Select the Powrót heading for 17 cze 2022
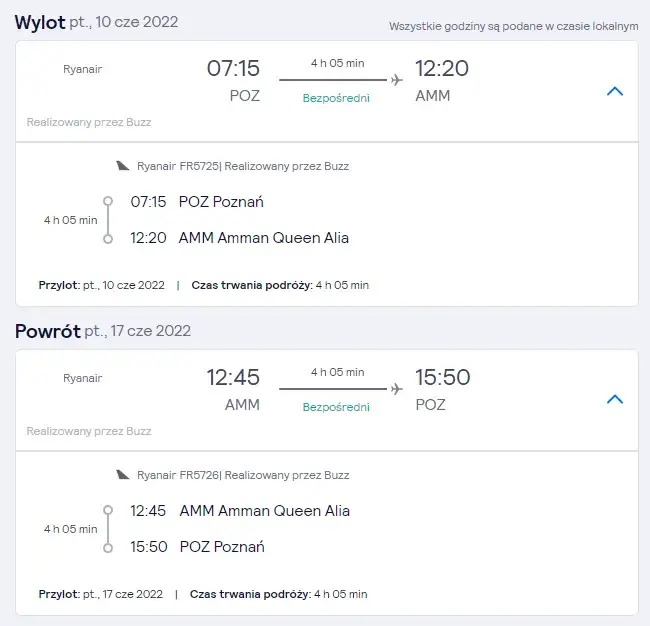The width and height of the screenshot is (650, 626). coord(47,331)
